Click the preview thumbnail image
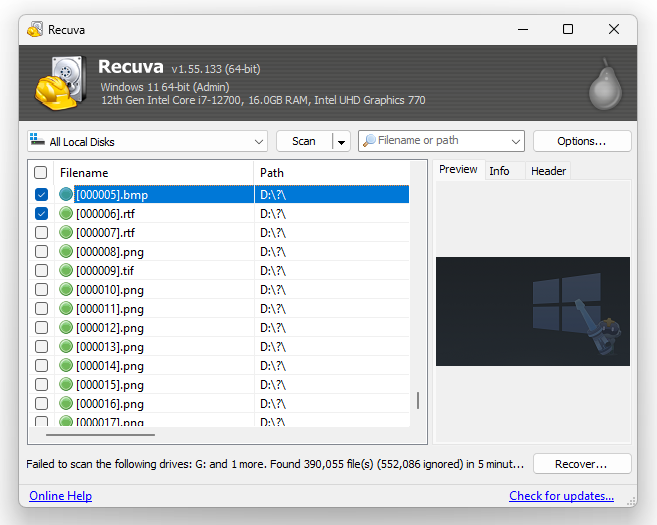Image resolution: width=657 pixels, height=525 pixels. (533, 311)
